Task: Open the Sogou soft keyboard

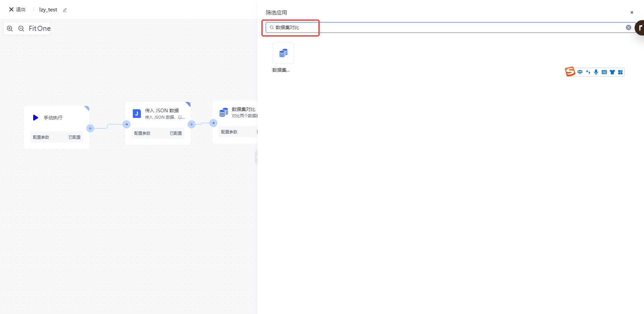Action: click(604, 72)
